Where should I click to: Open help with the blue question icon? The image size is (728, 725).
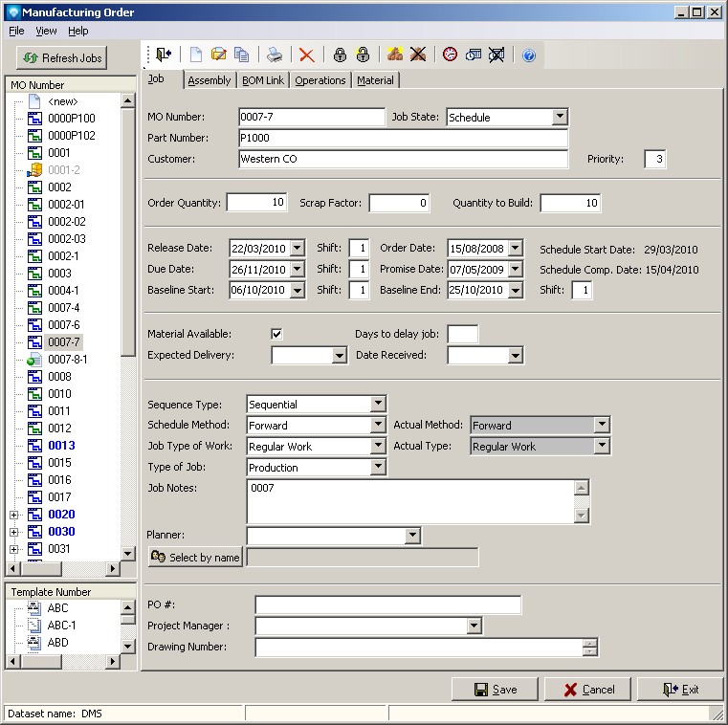pos(528,55)
